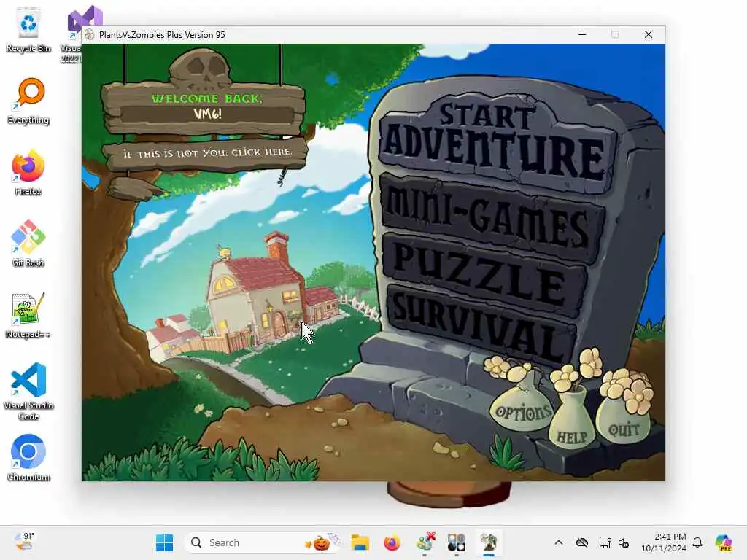The height and width of the screenshot is (560, 747).
Task: Open the Visual Studio 2022 desktop shortcut
Action: (x=71, y=34)
